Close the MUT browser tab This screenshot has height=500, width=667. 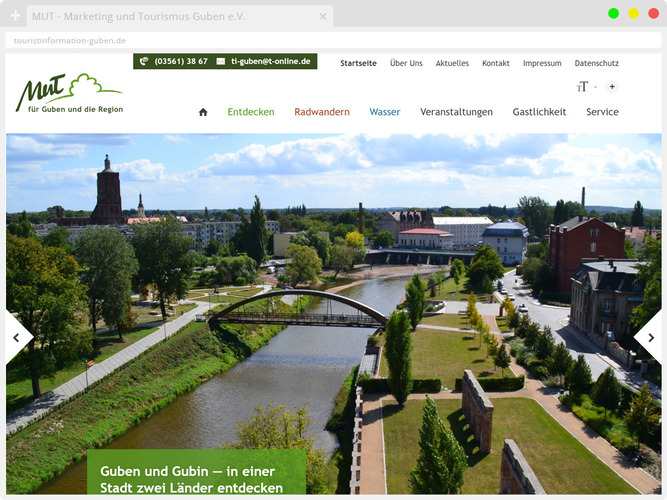coord(323,17)
